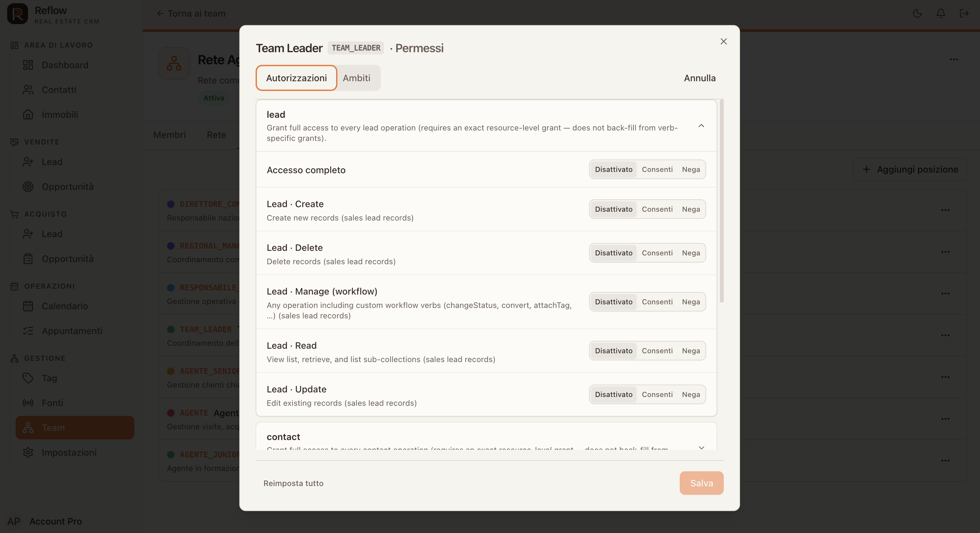This screenshot has height=533, width=980.
Task: Collapse the lead permissions section
Action: (701, 126)
